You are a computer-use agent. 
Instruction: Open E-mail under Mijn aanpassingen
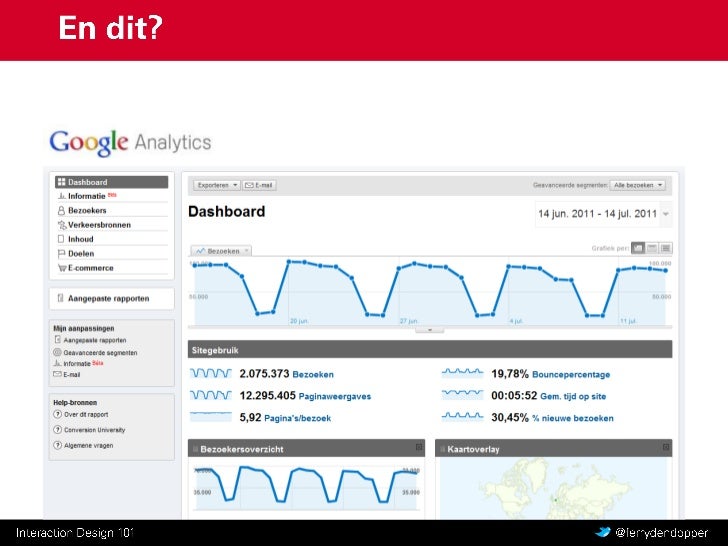pyautogui.click(x=72, y=375)
